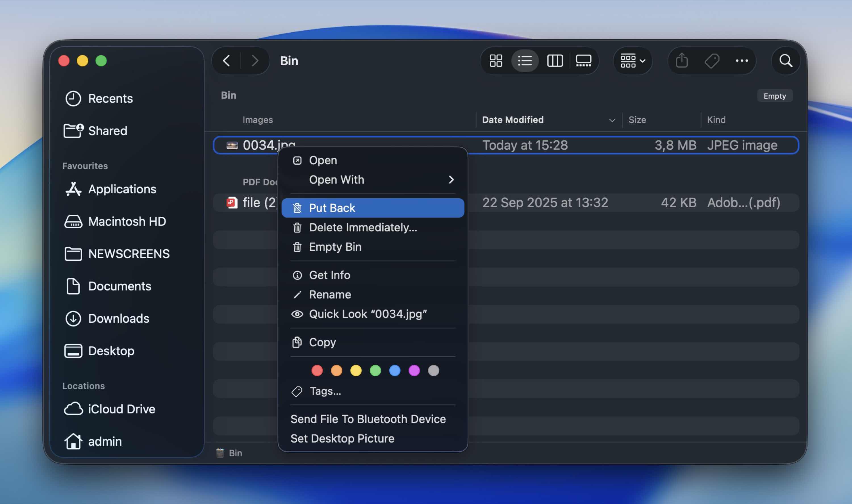This screenshot has width=852, height=504.
Task: Click the tag icon in toolbar
Action: click(x=711, y=61)
